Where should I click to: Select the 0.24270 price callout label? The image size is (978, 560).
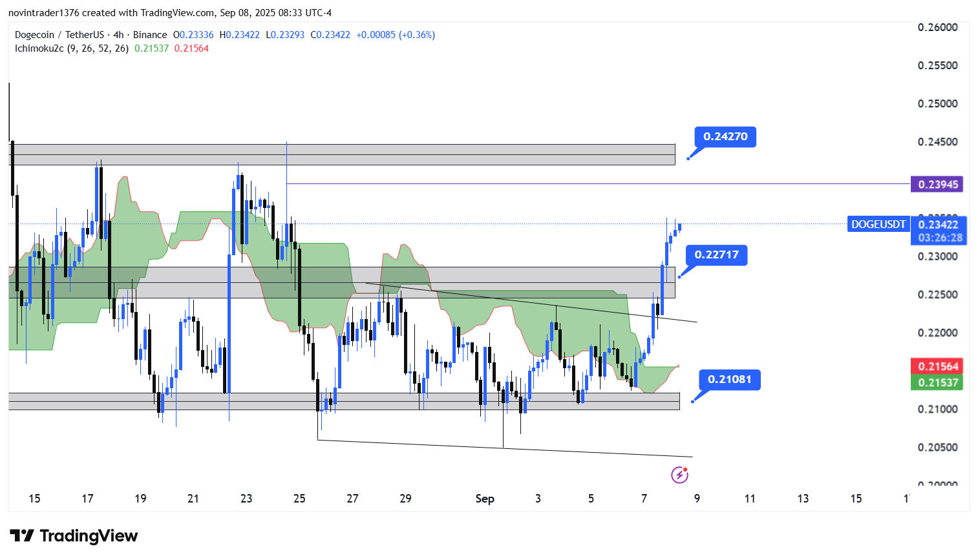[725, 137]
